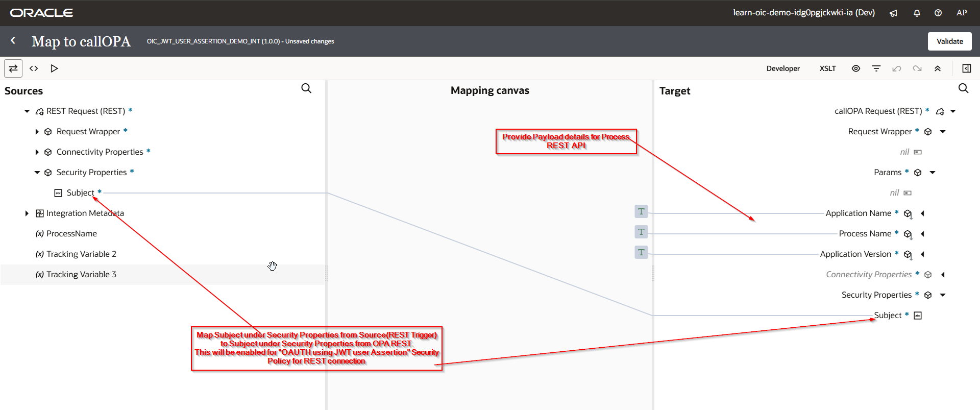
Task: Click the search icon in Target panel
Action: (963, 88)
